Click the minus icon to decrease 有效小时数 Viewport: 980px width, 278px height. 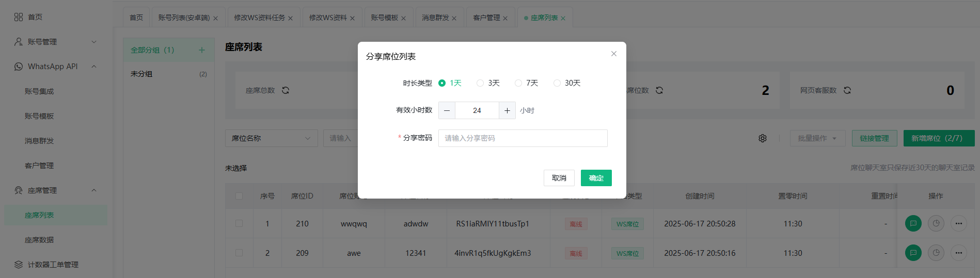[x=447, y=110]
